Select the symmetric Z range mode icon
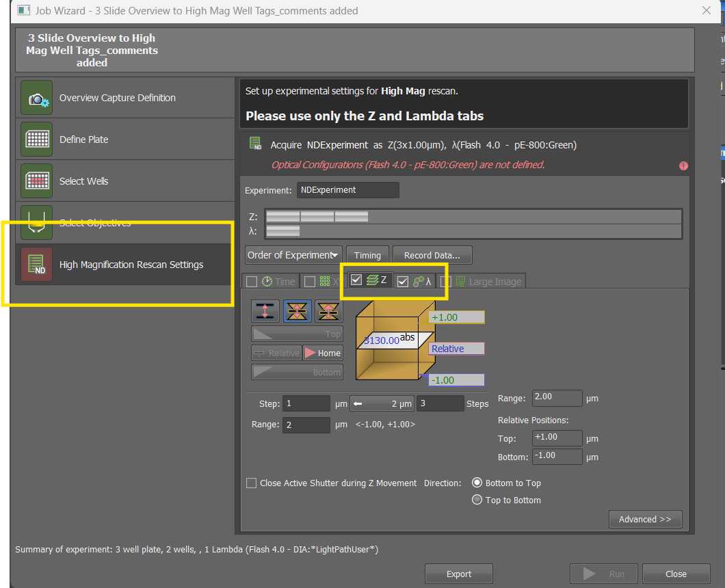The width and height of the screenshot is (725, 588). click(298, 311)
